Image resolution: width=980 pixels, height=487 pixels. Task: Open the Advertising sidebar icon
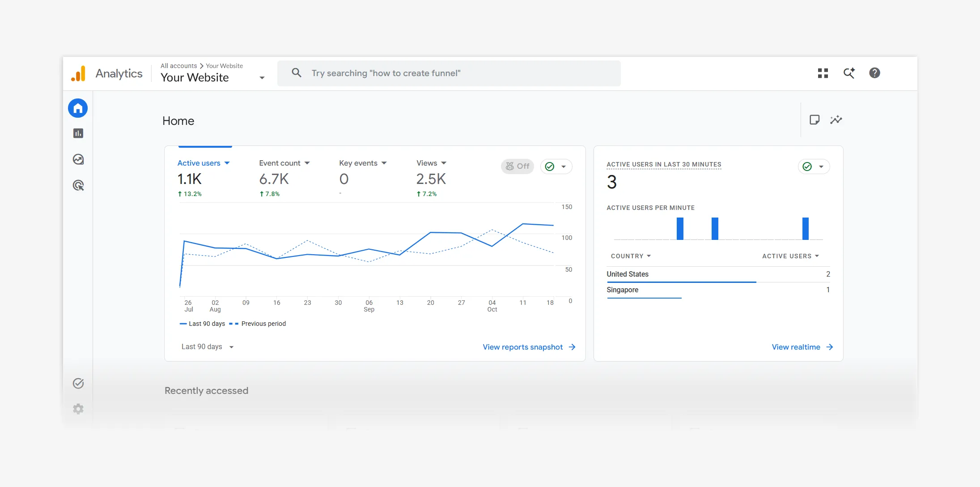78,185
